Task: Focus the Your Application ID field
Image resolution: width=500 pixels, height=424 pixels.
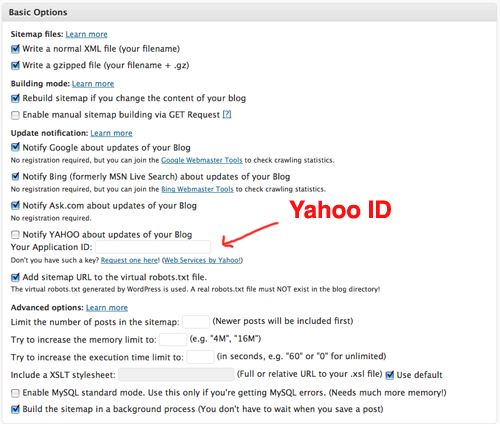Action: point(153,247)
